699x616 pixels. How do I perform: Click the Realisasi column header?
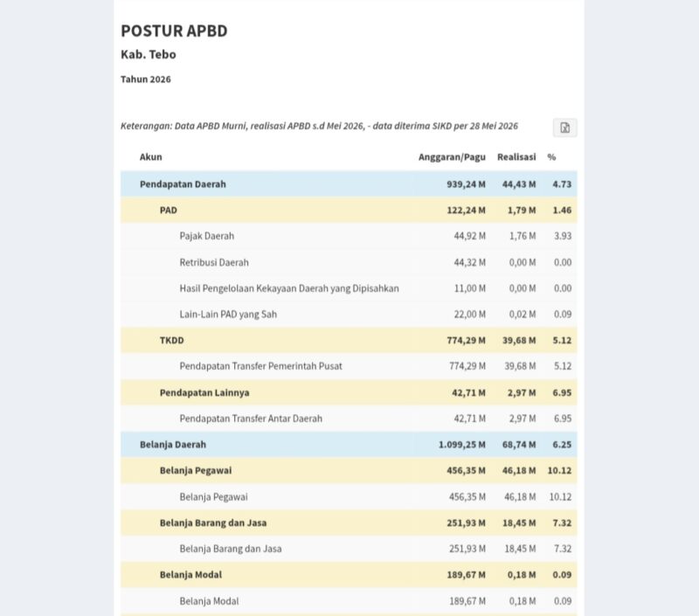click(516, 157)
